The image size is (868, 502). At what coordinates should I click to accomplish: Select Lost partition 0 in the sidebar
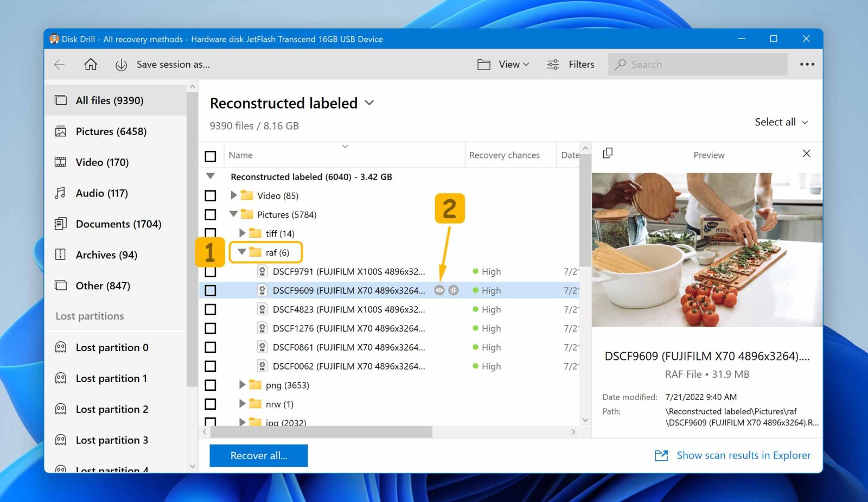tap(112, 347)
